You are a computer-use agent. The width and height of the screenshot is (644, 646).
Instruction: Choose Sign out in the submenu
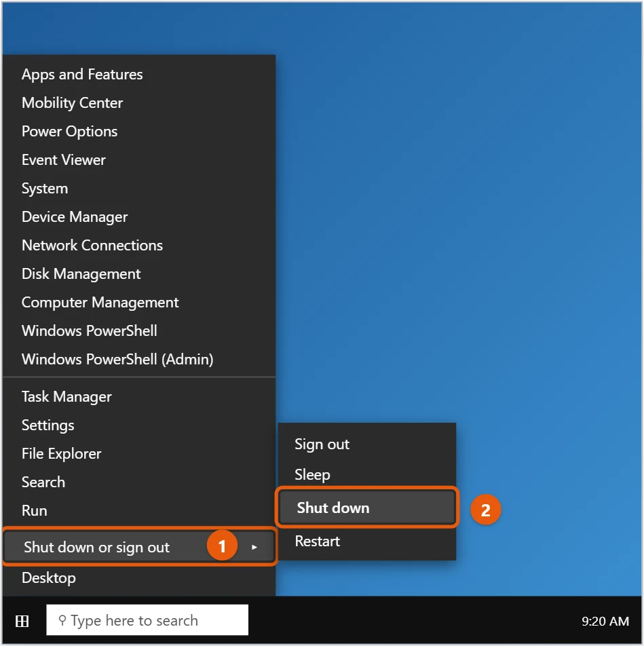pyautogui.click(x=367, y=444)
